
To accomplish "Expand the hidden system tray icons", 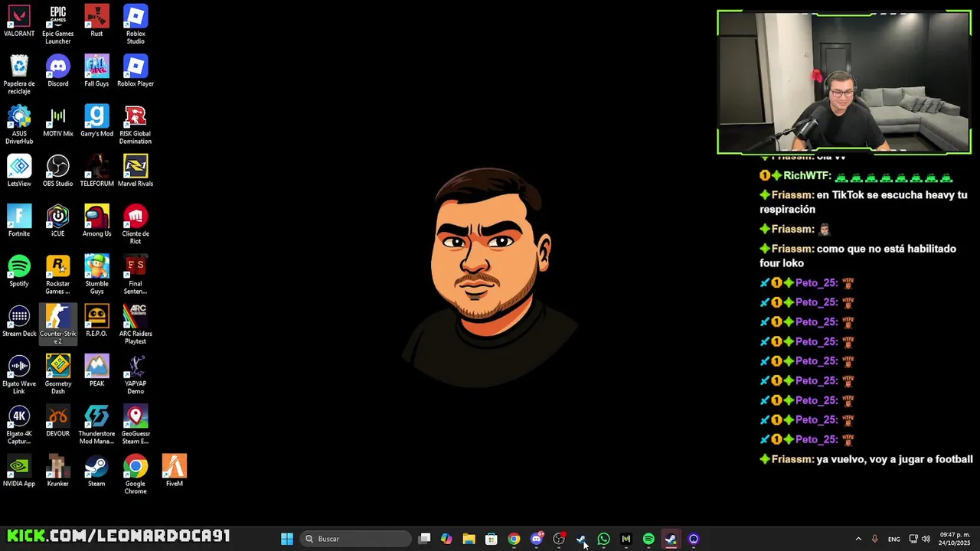I will [x=858, y=539].
